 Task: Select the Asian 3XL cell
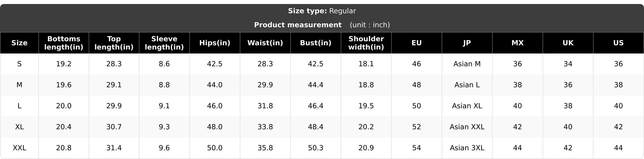[467, 148]
